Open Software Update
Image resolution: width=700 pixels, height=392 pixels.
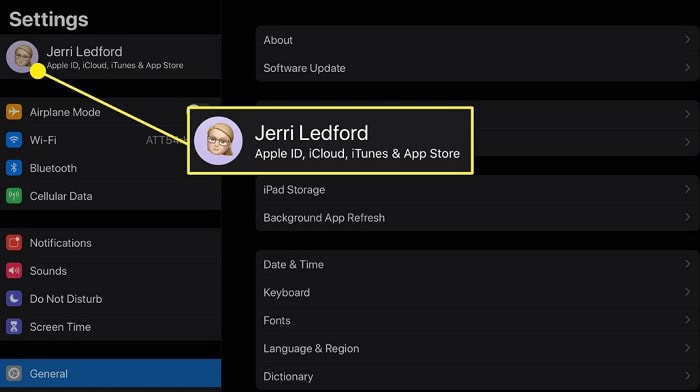(478, 68)
